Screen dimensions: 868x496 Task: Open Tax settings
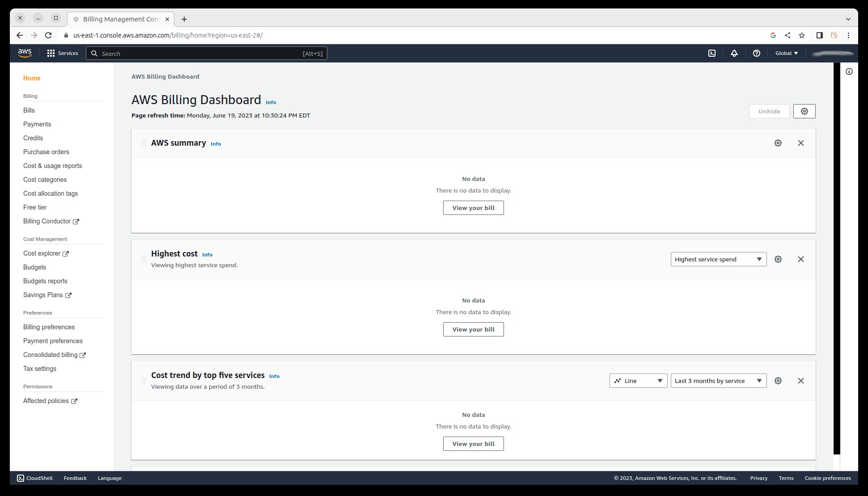click(40, 369)
